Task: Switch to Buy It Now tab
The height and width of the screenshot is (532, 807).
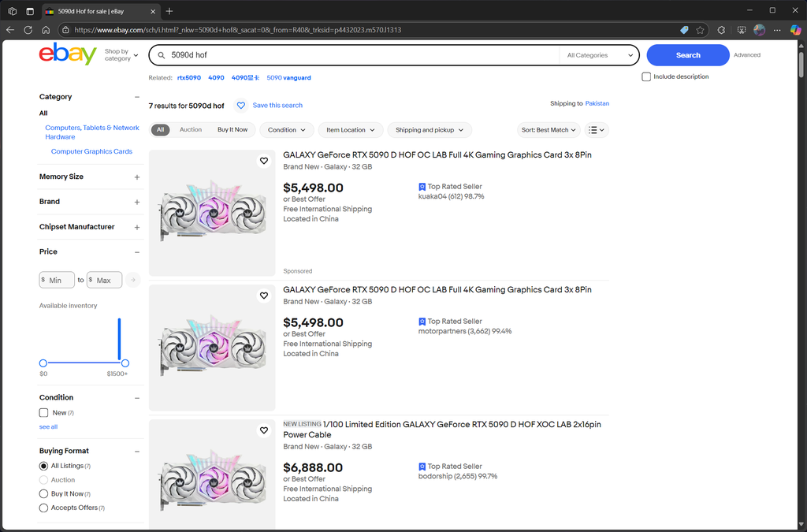Action: (x=232, y=130)
